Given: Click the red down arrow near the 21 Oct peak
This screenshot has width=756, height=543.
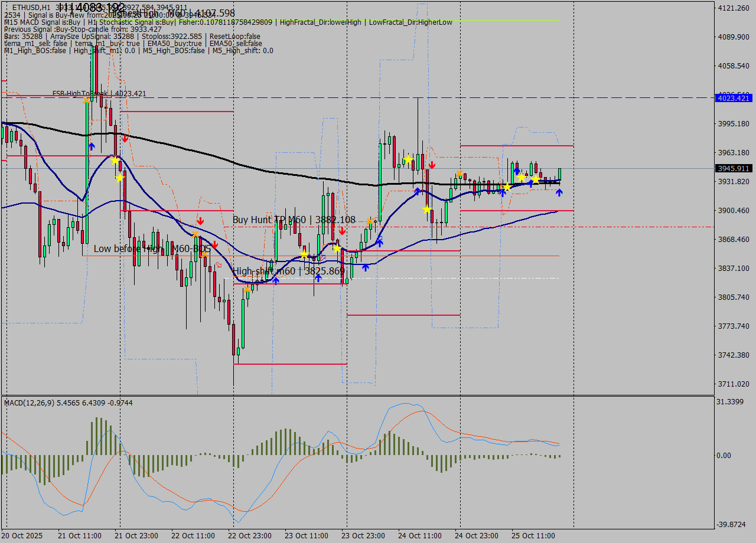Looking at the screenshot, I should [x=125, y=139].
